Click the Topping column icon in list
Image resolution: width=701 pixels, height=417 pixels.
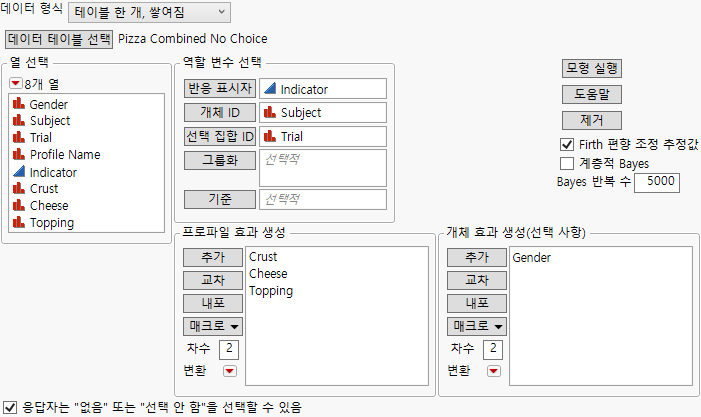[x=19, y=223]
